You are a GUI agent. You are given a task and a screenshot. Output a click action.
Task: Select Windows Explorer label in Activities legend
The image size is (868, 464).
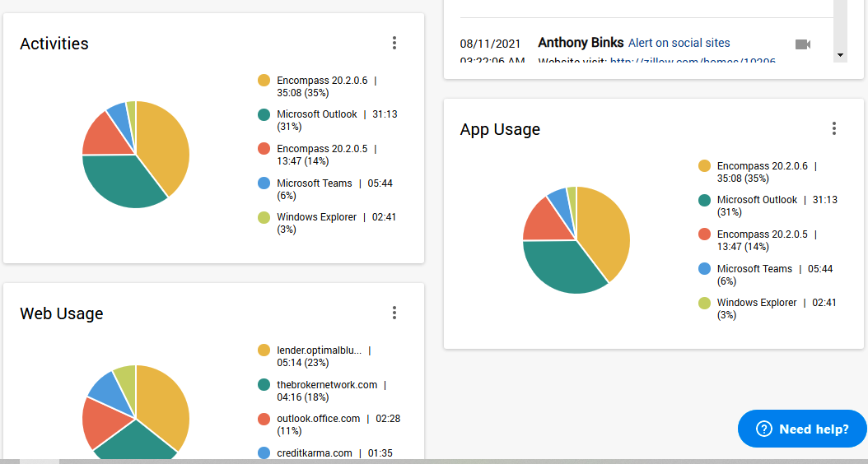click(x=316, y=217)
